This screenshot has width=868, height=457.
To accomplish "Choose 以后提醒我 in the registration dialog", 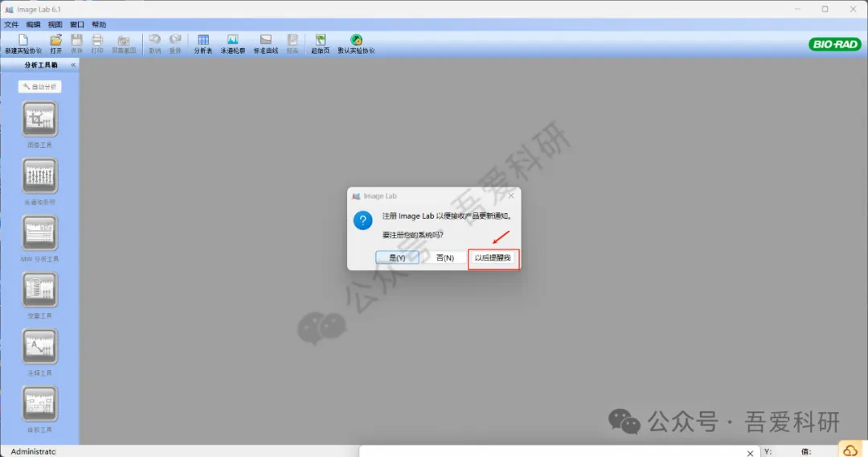I will click(493, 257).
